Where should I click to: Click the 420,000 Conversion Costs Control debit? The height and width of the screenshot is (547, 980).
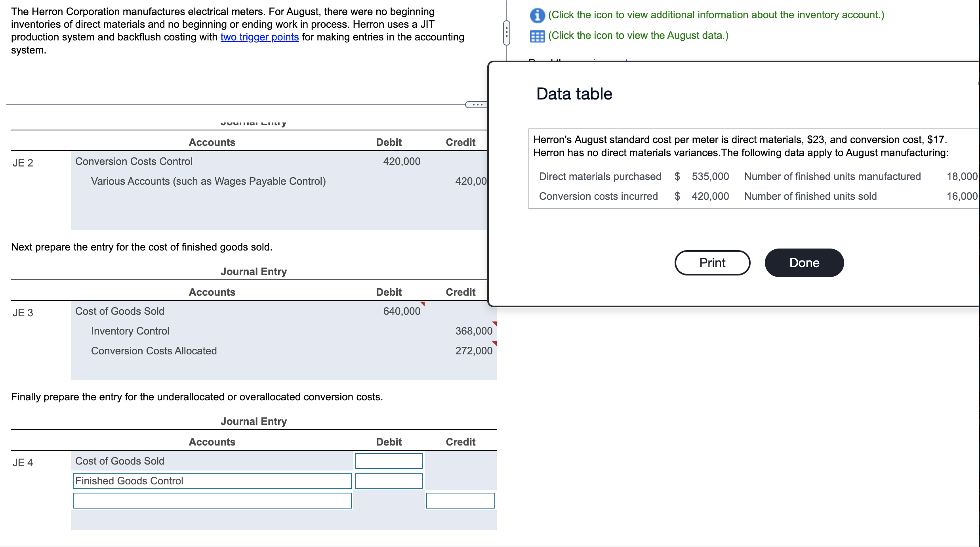click(401, 161)
